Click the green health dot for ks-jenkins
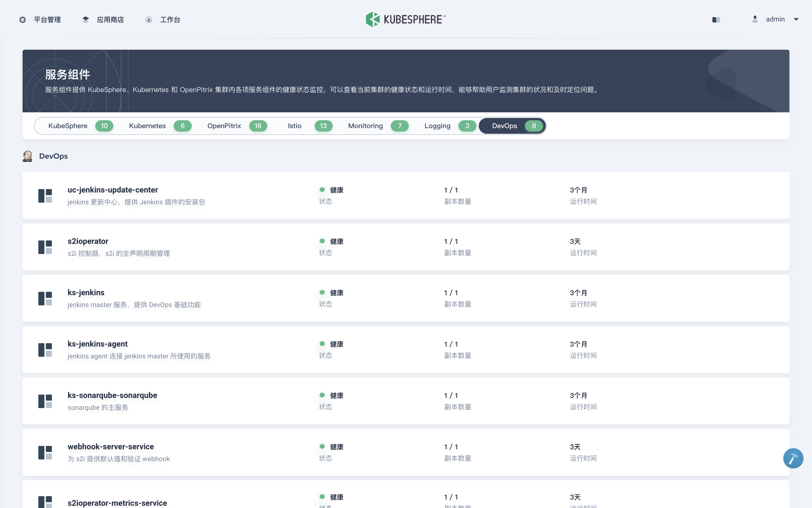 (322, 292)
